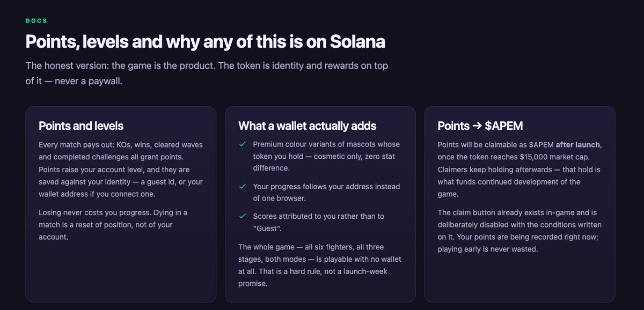Click the Points and levels card title
Image resolution: width=644 pixels, height=310 pixels.
point(81,126)
